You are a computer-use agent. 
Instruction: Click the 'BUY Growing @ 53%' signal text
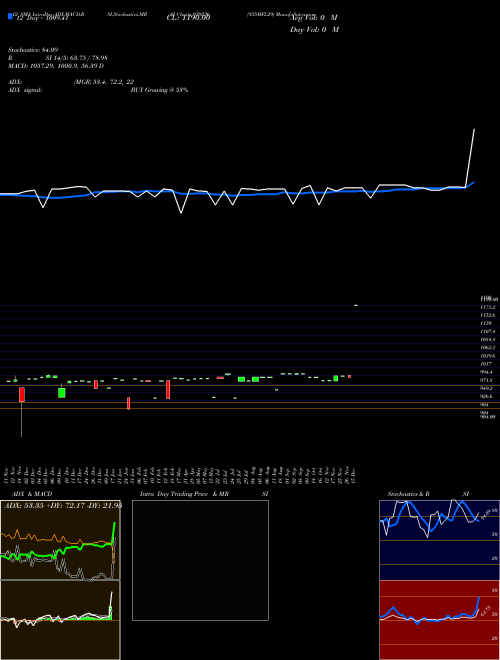[159, 90]
